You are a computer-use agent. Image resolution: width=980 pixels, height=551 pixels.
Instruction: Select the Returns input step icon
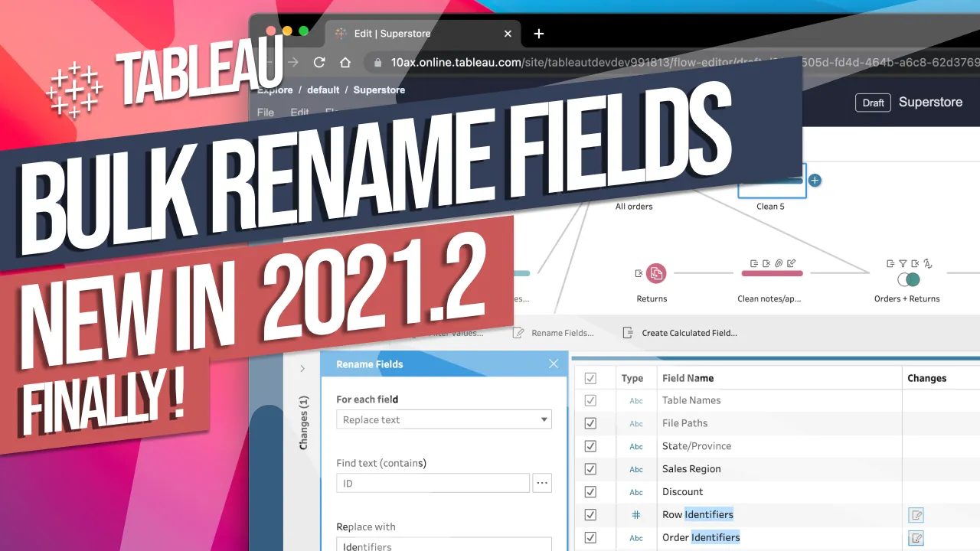pos(655,273)
